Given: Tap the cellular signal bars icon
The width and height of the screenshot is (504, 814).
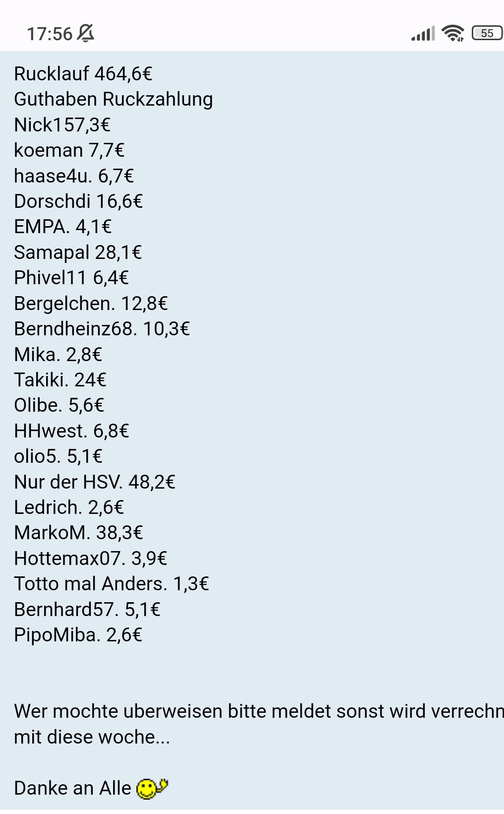Looking at the screenshot, I should 423,33.
